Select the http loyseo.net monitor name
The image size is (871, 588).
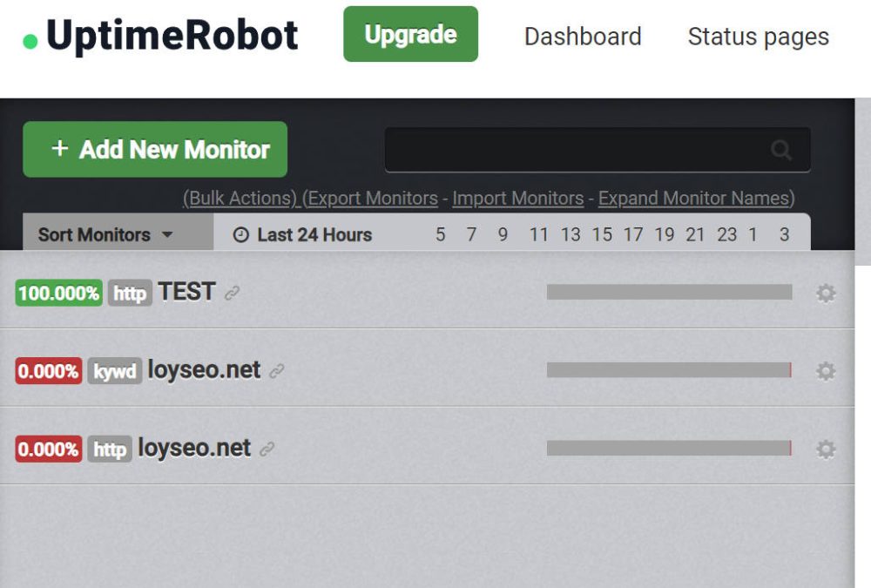(194, 448)
